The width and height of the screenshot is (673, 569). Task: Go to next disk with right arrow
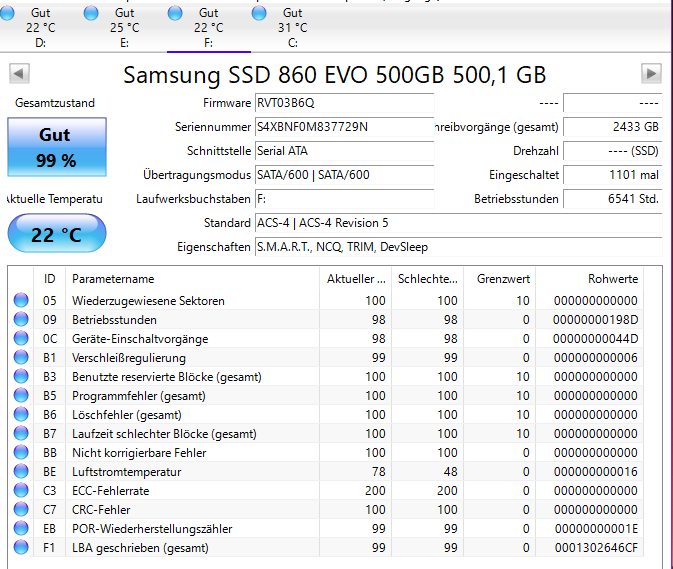point(651,73)
